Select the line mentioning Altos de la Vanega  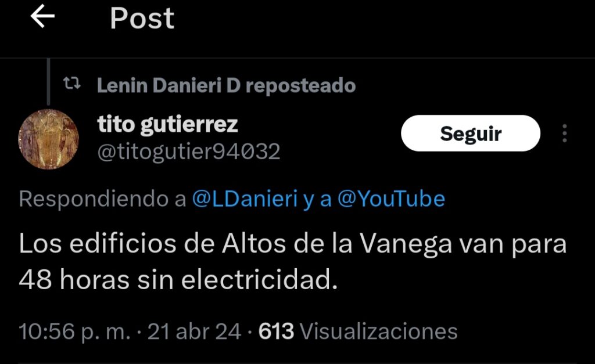point(293,244)
